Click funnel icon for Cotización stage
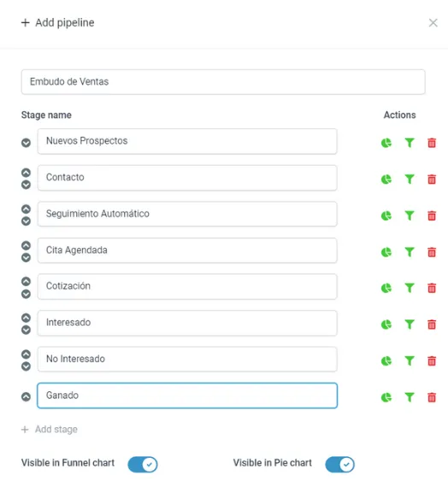 click(x=410, y=288)
